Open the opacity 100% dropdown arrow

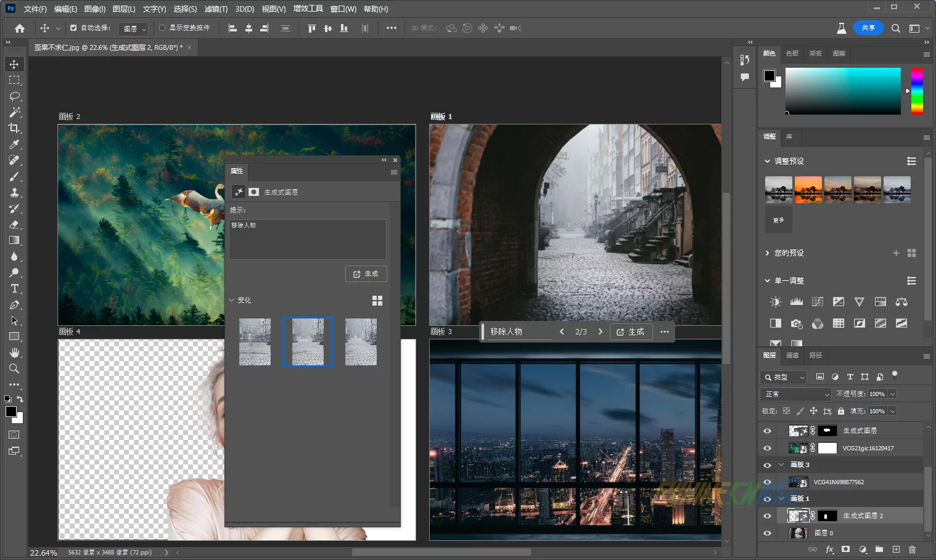point(892,394)
